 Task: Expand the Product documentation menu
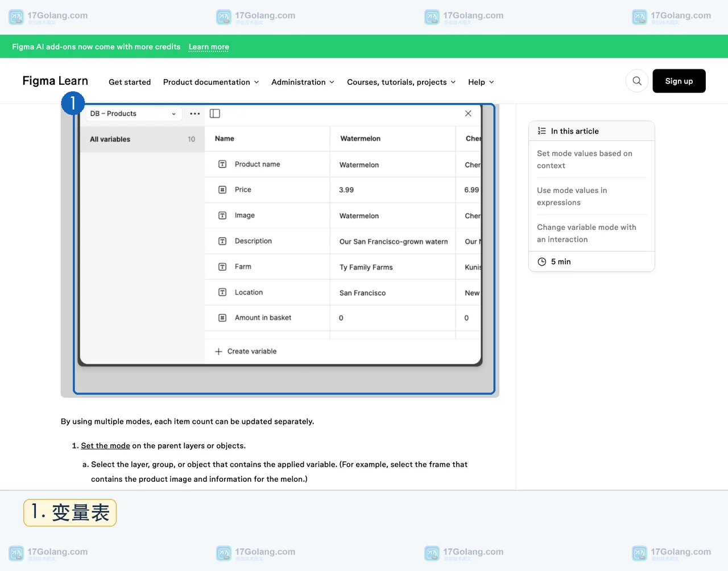[211, 82]
